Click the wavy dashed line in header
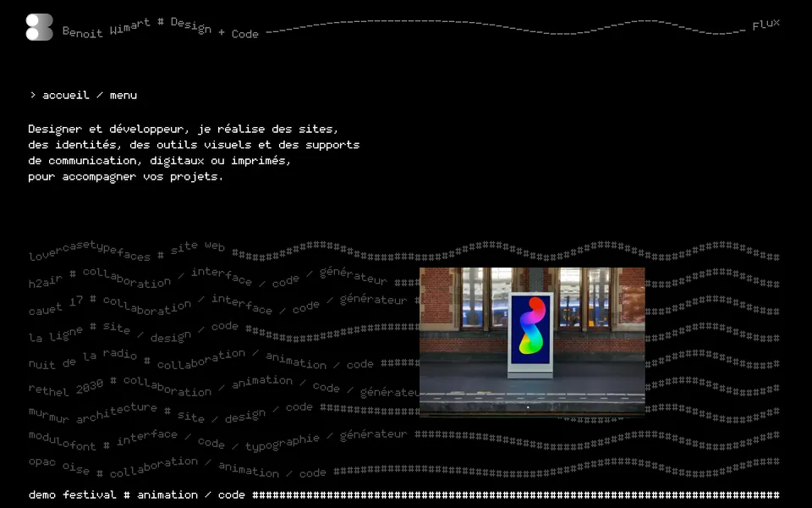Viewport: 812px width, 508px height. 506,27
